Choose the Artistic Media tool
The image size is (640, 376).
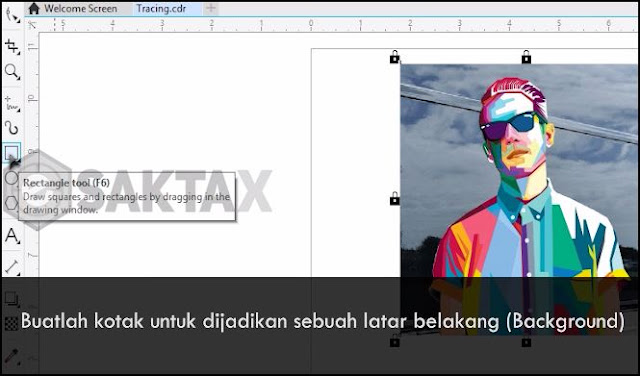click(x=12, y=128)
